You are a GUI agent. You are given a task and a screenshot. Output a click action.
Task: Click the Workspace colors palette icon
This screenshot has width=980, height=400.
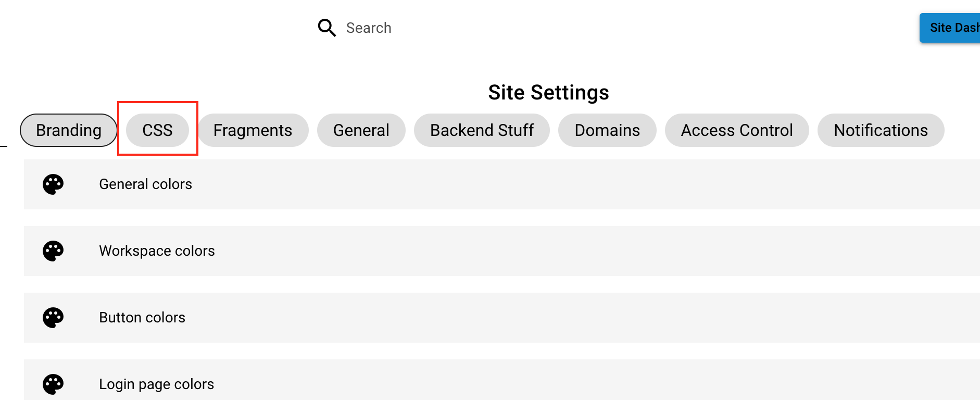(x=53, y=251)
